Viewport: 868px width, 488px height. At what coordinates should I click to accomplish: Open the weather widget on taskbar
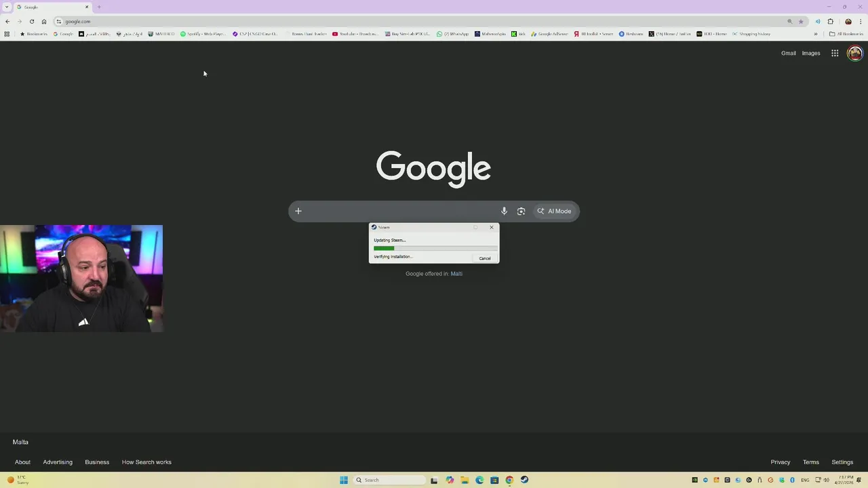click(x=18, y=480)
